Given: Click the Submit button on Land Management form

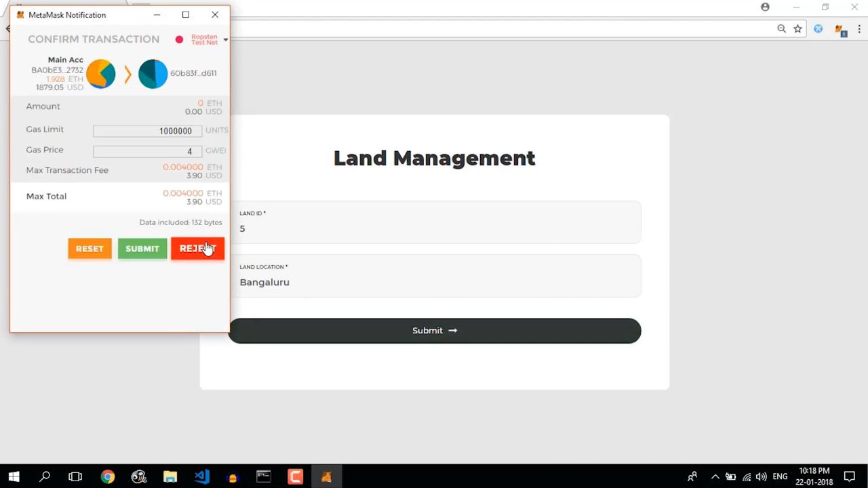Looking at the screenshot, I should point(434,331).
